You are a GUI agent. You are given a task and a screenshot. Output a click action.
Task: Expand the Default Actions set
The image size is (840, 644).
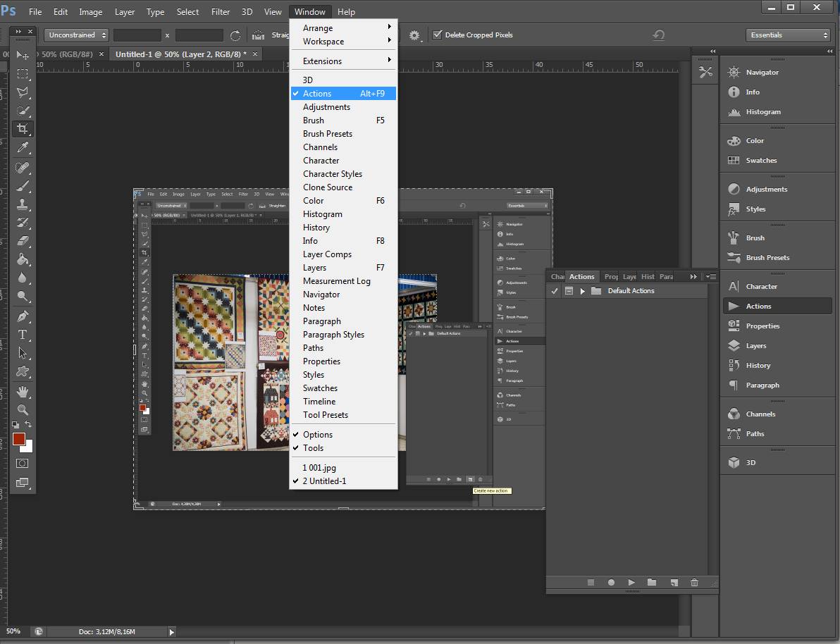(582, 291)
